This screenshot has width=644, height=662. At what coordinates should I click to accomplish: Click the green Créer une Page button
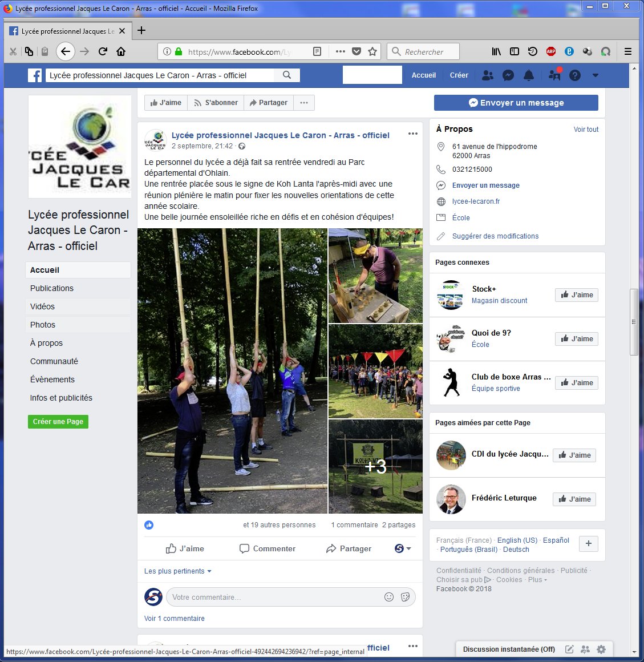(x=58, y=421)
